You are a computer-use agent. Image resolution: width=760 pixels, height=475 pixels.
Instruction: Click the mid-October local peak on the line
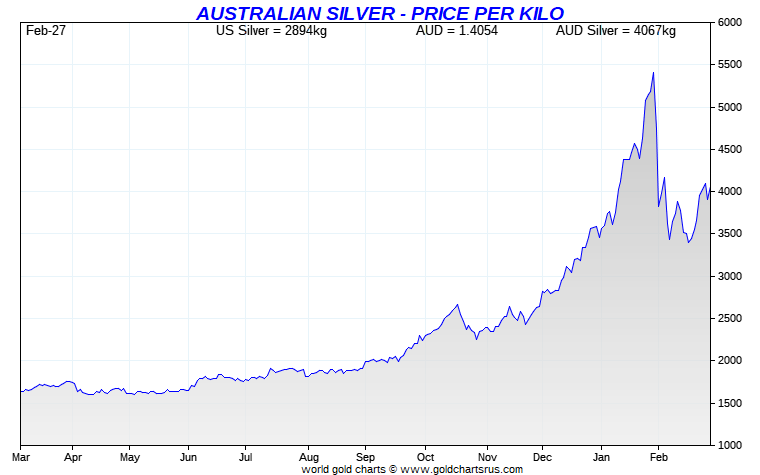click(x=457, y=305)
